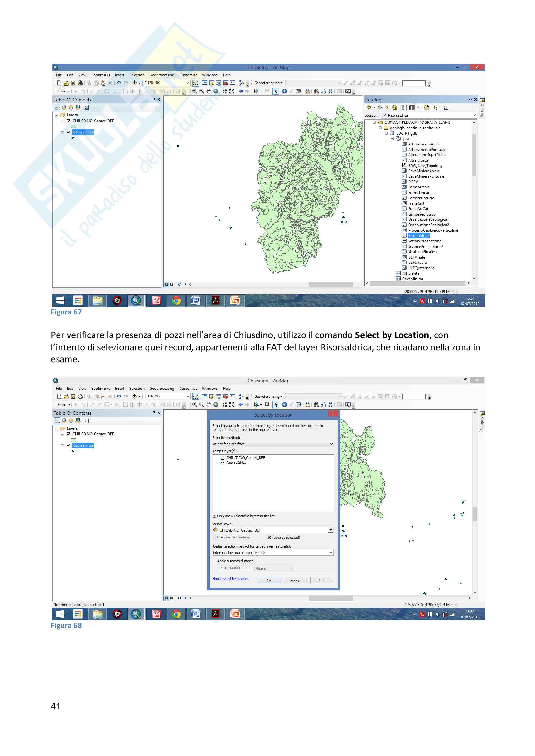Collapse the gbw dataset in the Catalog tree
The height and width of the screenshot is (756, 535).
click(392, 139)
